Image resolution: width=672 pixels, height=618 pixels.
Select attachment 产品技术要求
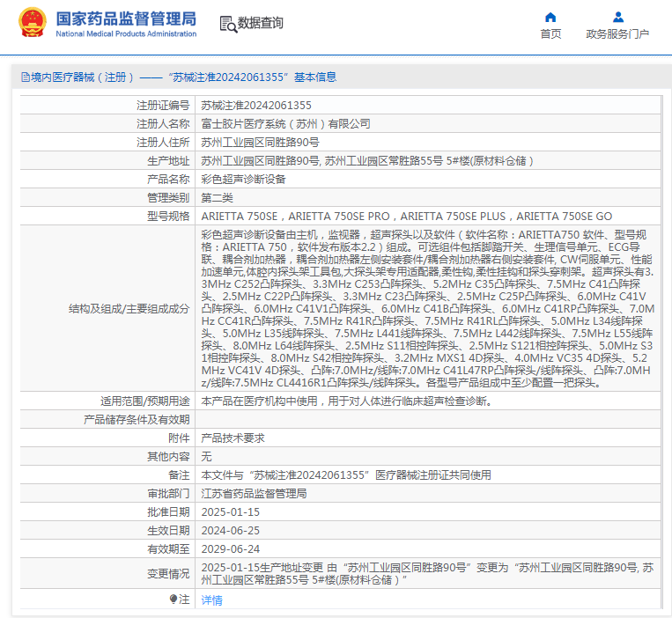pos(233,438)
